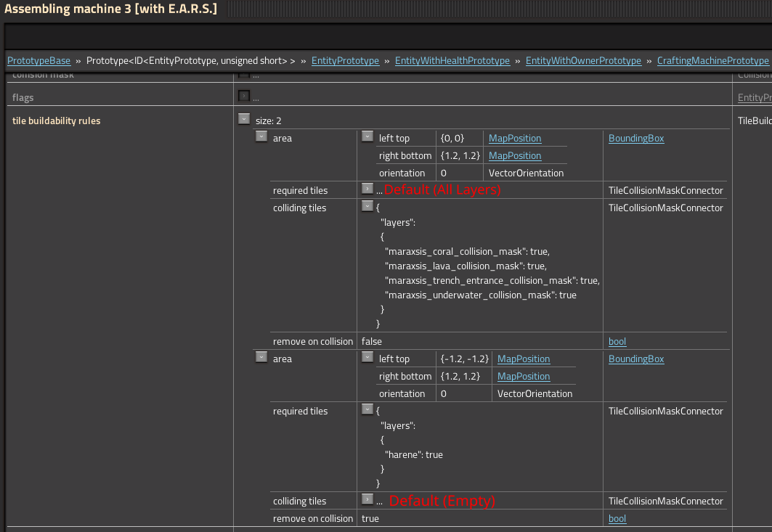Select the Assembling machine 3 title text
Screen dimensions: 772x532
pyautogui.click(x=111, y=9)
